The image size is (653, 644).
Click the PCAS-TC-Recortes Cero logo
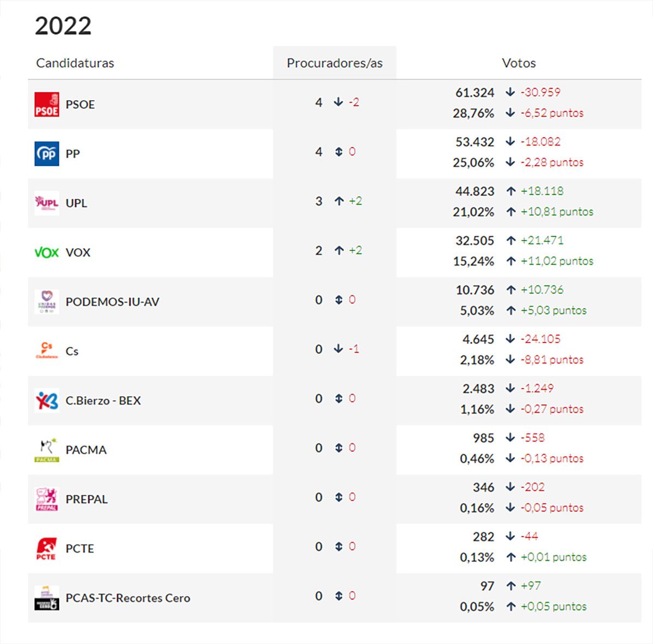pyautogui.click(x=47, y=598)
